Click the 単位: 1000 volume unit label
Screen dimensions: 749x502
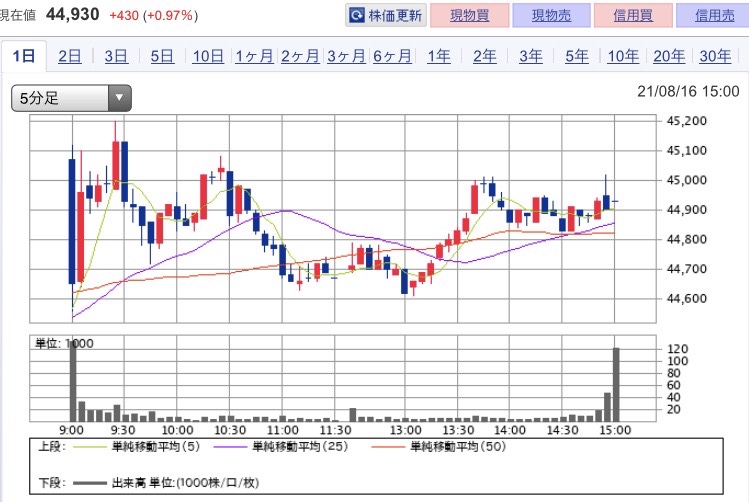64,343
